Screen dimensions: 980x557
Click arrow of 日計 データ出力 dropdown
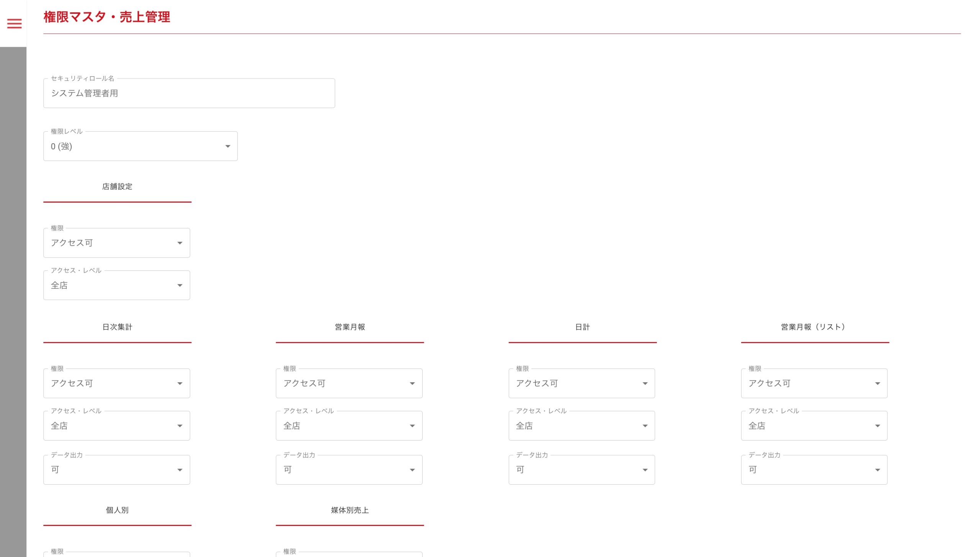[x=645, y=470]
